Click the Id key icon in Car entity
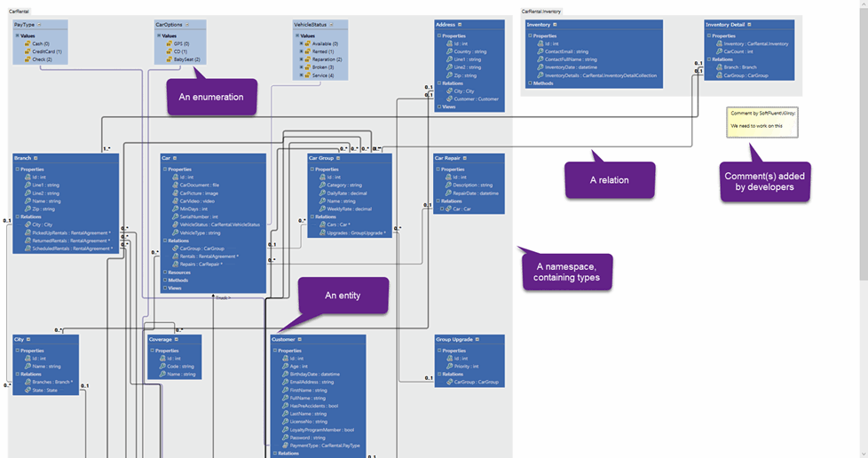868x458 pixels. (x=175, y=177)
